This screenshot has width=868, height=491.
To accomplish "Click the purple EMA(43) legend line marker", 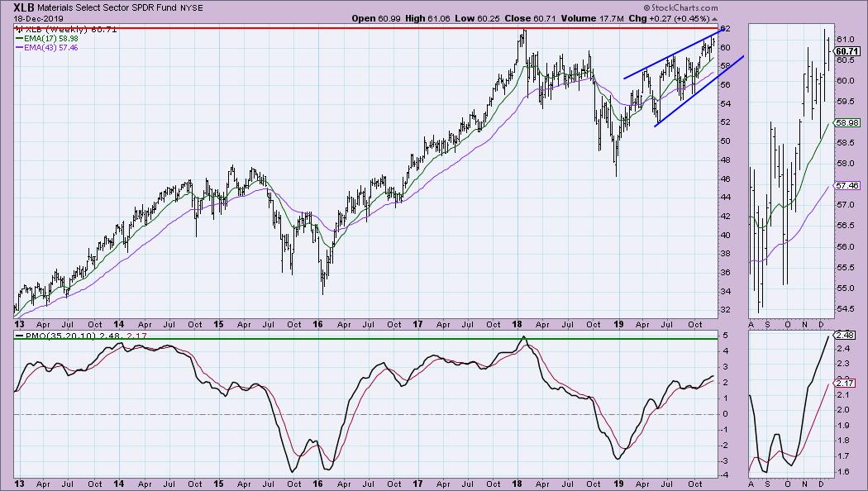I will point(19,48).
